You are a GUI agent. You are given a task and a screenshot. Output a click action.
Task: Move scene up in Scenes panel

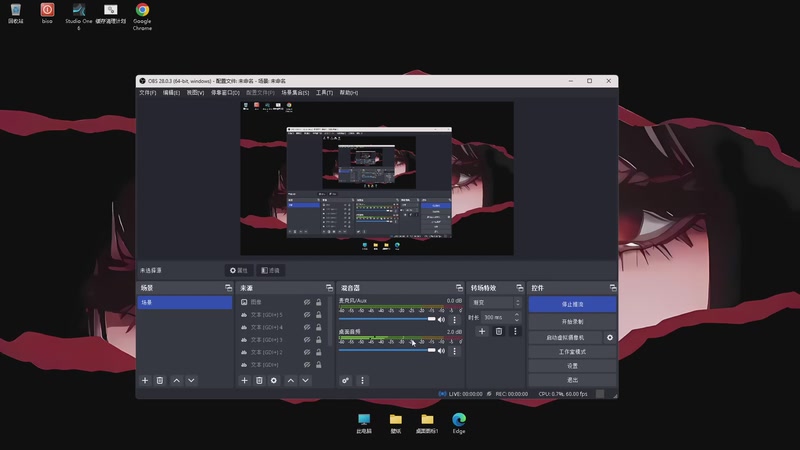click(x=177, y=381)
